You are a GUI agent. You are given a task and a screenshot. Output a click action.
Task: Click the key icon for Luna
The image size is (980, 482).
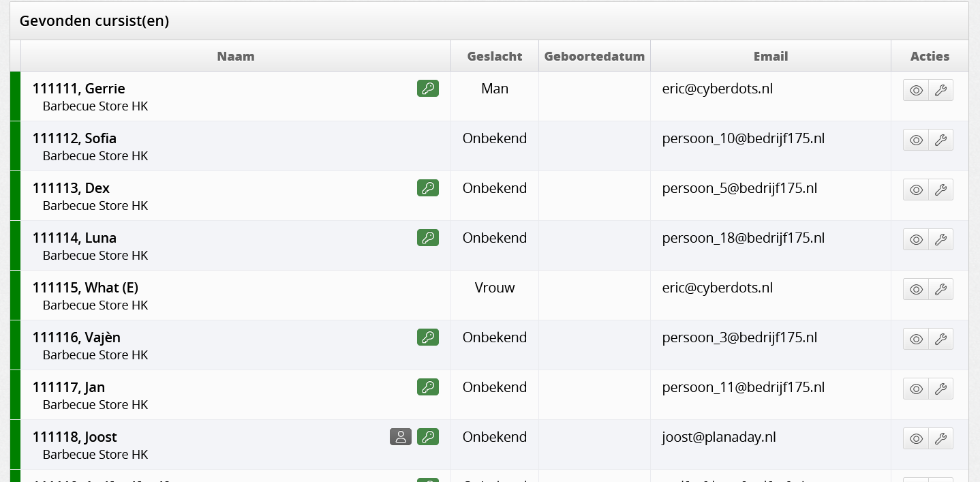(428, 237)
